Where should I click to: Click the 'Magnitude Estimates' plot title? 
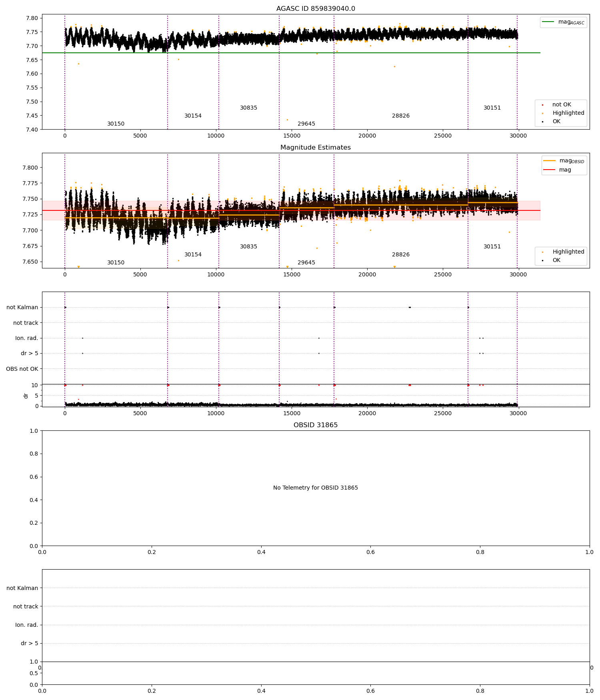(x=315, y=148)
